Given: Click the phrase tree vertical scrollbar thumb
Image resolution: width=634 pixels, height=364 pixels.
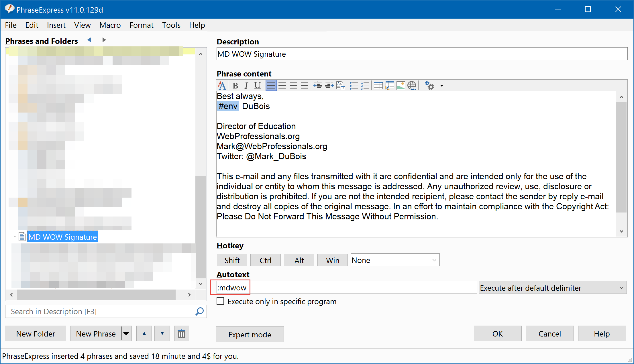Looking at the screenshot, I should click(x=201, y=227).
